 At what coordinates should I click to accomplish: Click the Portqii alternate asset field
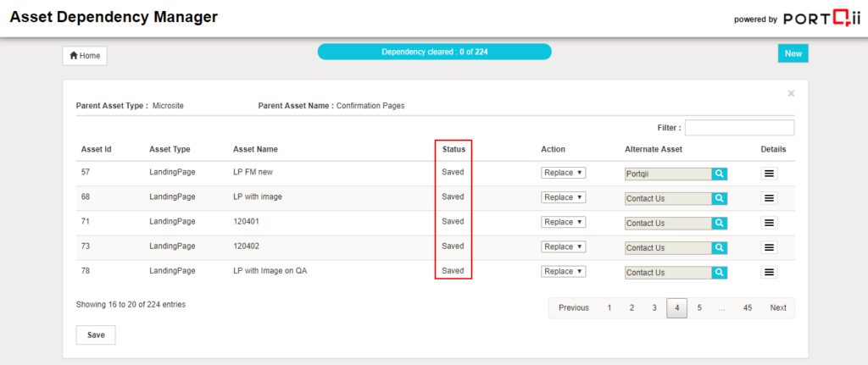pos(668,174)
